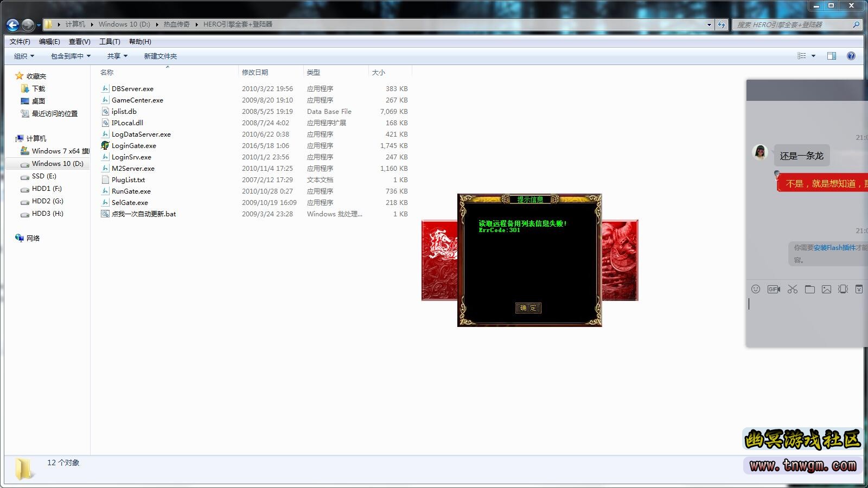Expand arrow after 计算机 in breadcrumb

pos(92,24)
